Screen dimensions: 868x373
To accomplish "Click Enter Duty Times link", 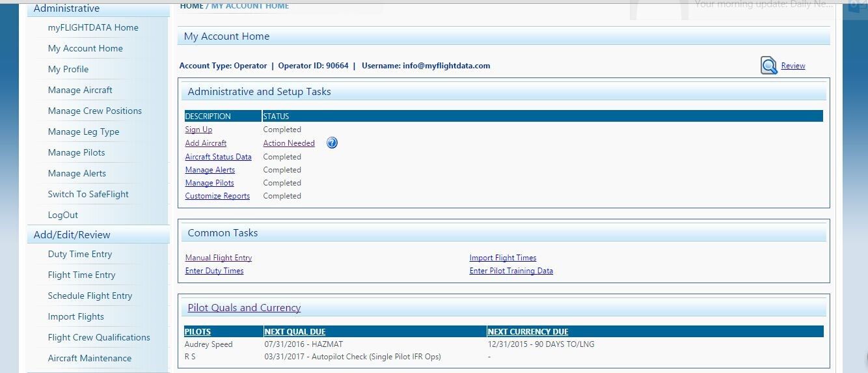I will pyautogui.click(x=214, y=271).
